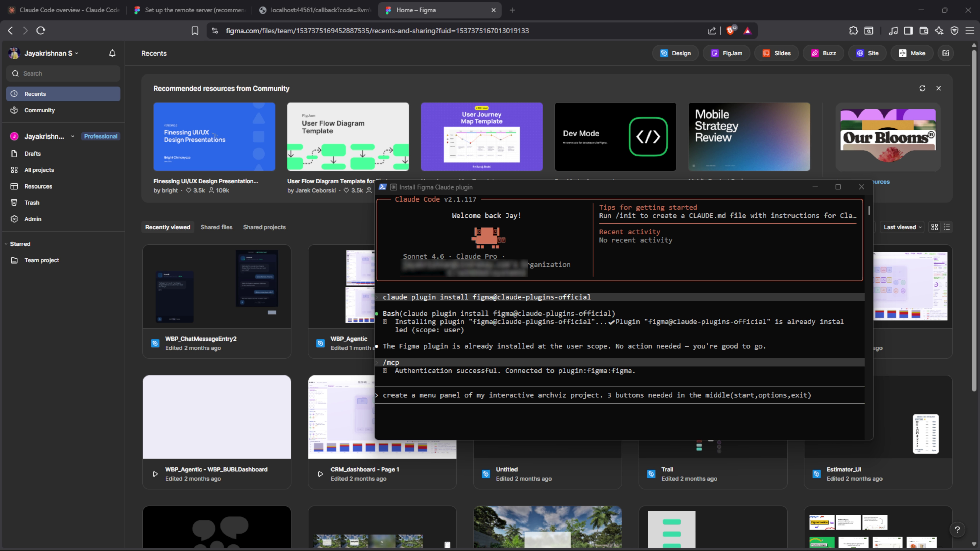Switch files to grid view
The image size is (980, 551).
(x=934, y=227)
